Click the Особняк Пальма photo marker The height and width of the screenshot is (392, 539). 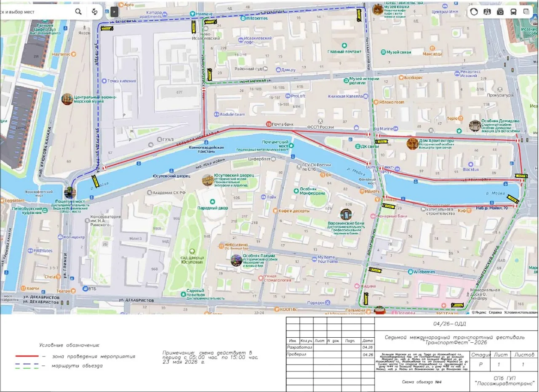tap(237, 261)
